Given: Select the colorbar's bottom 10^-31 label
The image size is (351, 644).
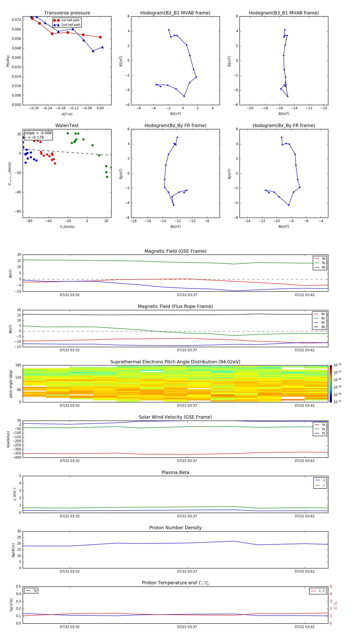Looking at the screenshot, I should (337, 402).
